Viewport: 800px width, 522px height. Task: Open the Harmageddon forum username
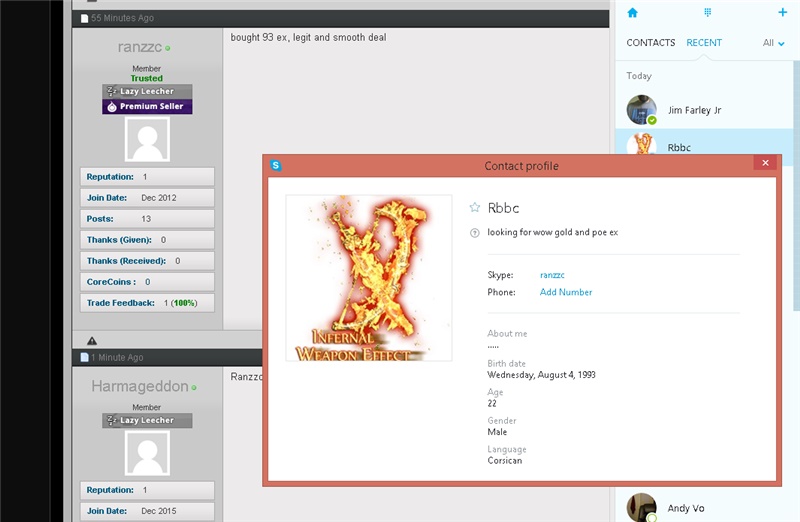point(140,386)
